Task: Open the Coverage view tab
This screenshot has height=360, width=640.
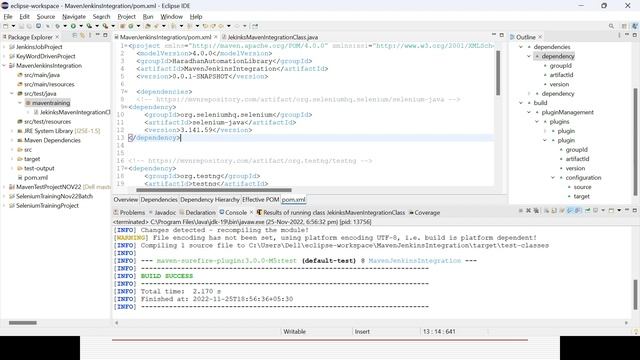Action: [424, 213]
